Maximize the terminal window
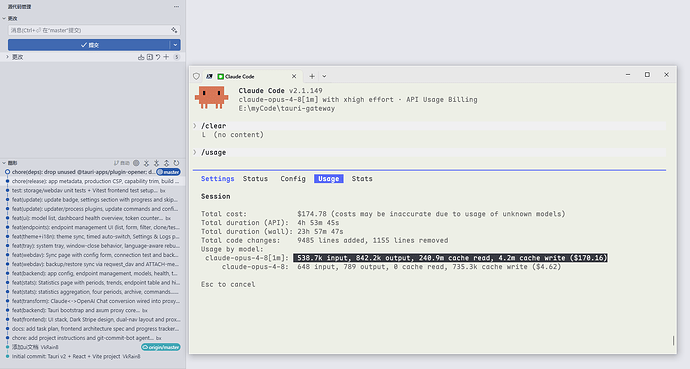Viewport: 690px width, 369px height. point(647,75)
